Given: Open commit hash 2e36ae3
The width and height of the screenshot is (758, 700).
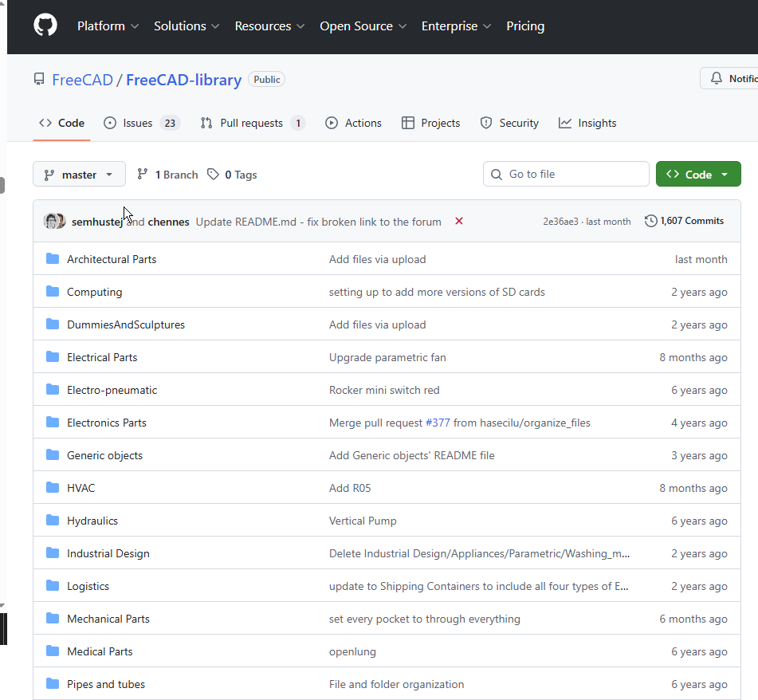Looking at the screenshot, I should pyautogui.click(x=560, y=222).
